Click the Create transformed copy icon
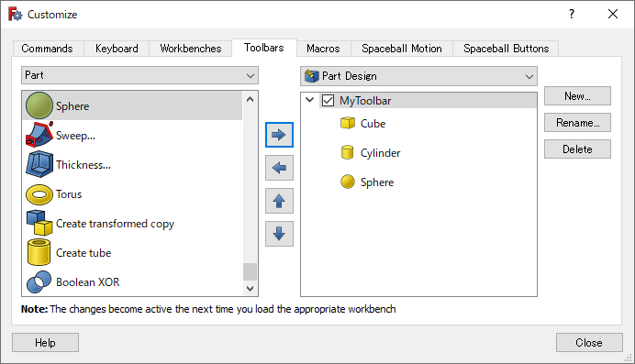The width and height of the screenshot is (635, 364). click(x=39, y=223)
